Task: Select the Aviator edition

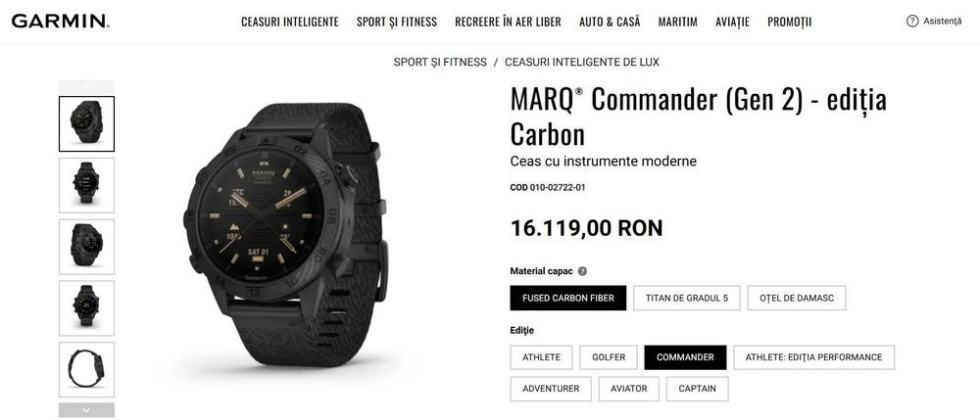Action: [x=629, y=388]
